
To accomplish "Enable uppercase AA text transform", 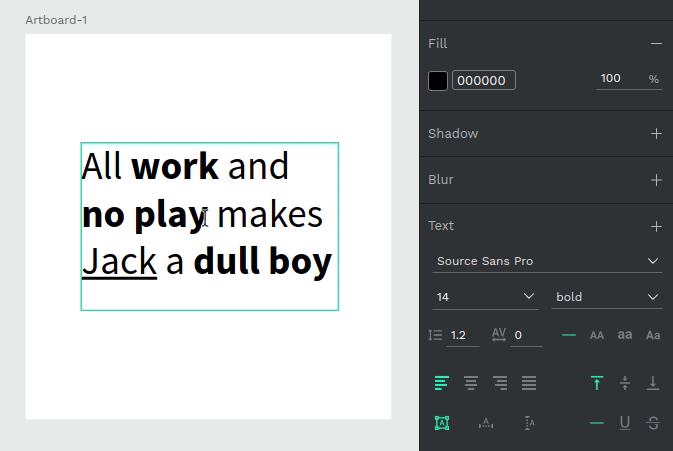I will 597,336.
